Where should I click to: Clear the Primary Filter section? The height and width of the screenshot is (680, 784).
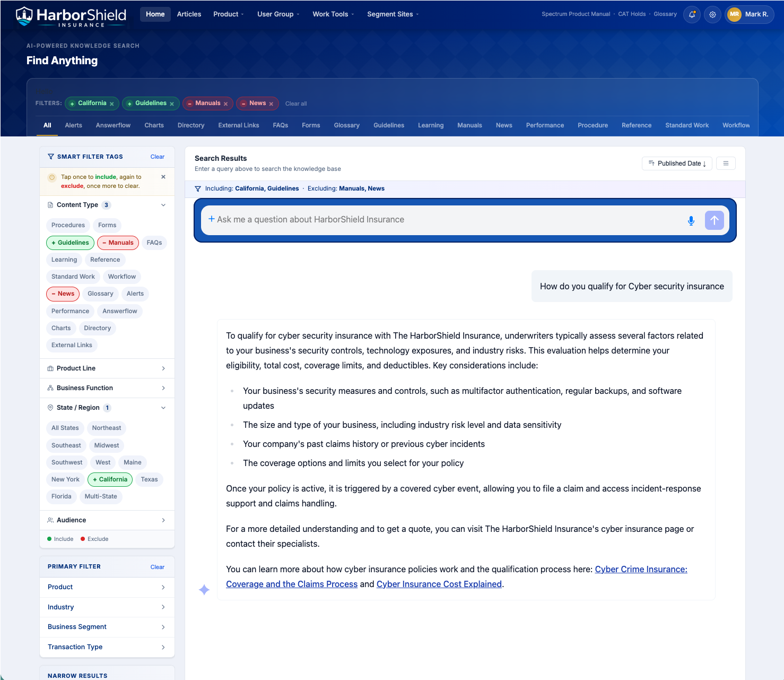pos(157,567)
